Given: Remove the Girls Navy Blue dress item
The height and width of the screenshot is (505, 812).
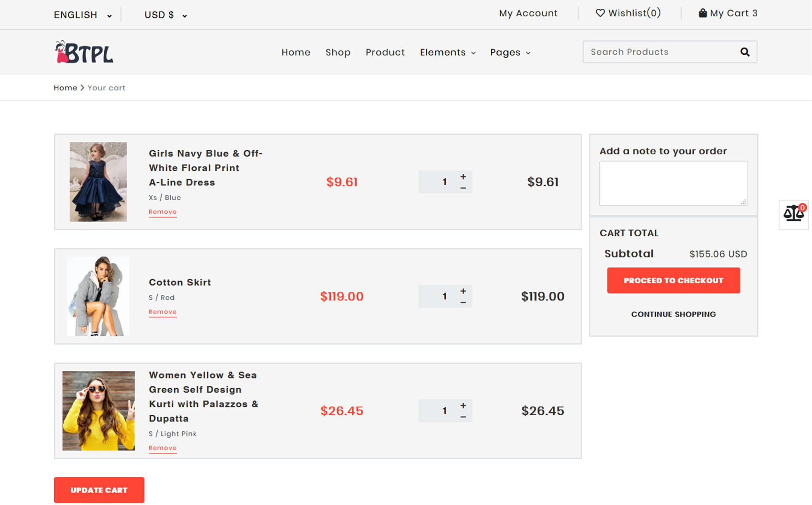Looking at the screenshot, I should point(162,212).
